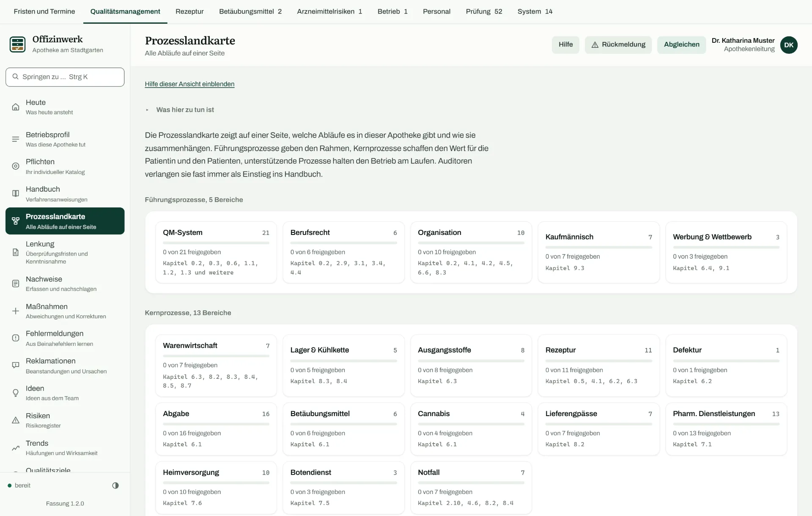Click the document icon beside Lenkung
This screenshot has height=516, width=812.
point(16,252)
